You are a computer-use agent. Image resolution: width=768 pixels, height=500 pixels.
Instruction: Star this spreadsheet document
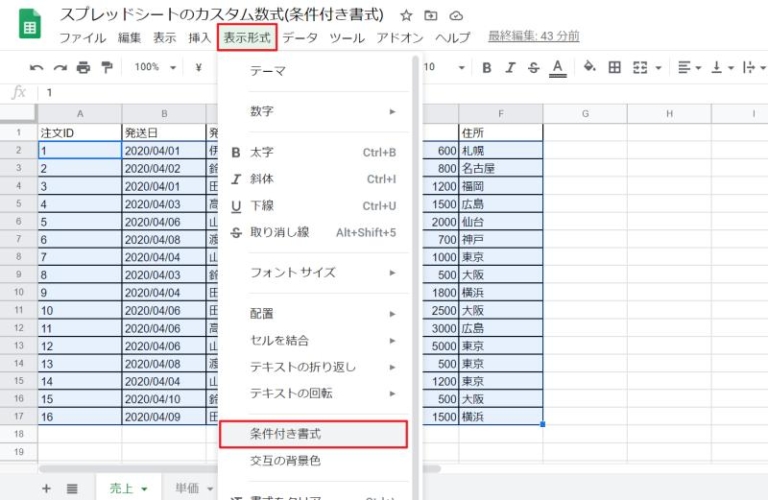(x=406, y=16)
